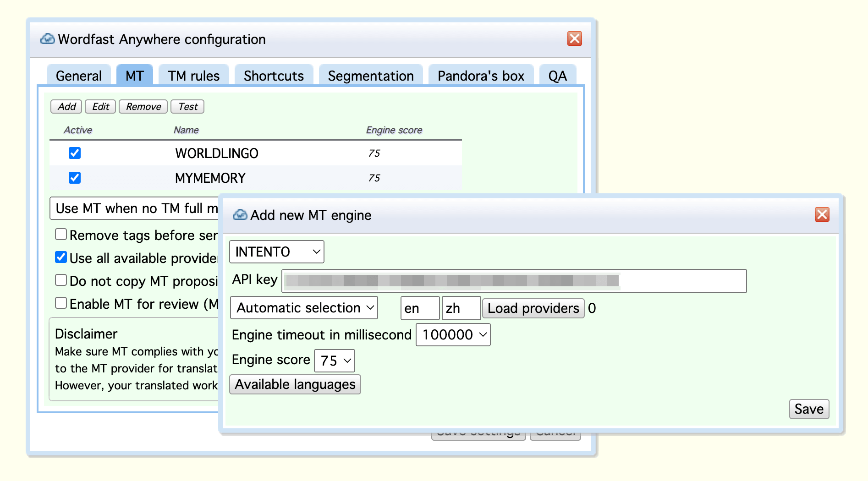The height and width of the screenshot is (481, 868).
Task: Click the Engine score column header
Action: coord(394,130)
